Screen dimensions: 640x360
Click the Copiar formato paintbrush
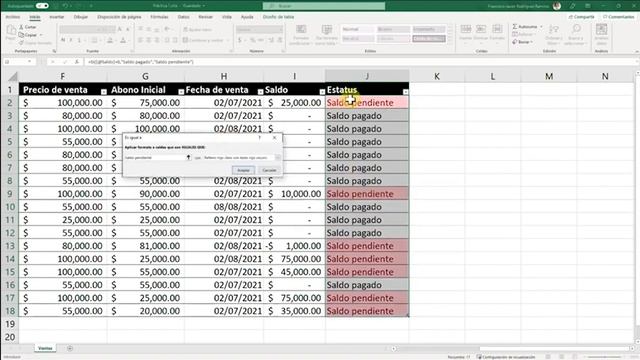(36, 42)
